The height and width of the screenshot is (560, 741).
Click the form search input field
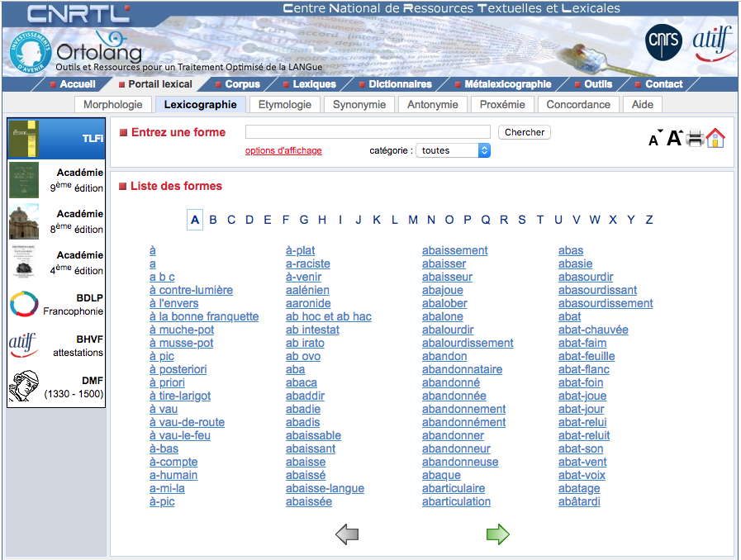(x=368, y=132)
